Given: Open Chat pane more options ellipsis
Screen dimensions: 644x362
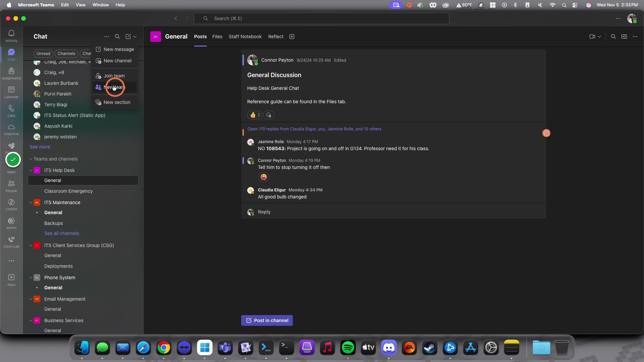Looking at the screenshot, I should click(x=107, y=37).
